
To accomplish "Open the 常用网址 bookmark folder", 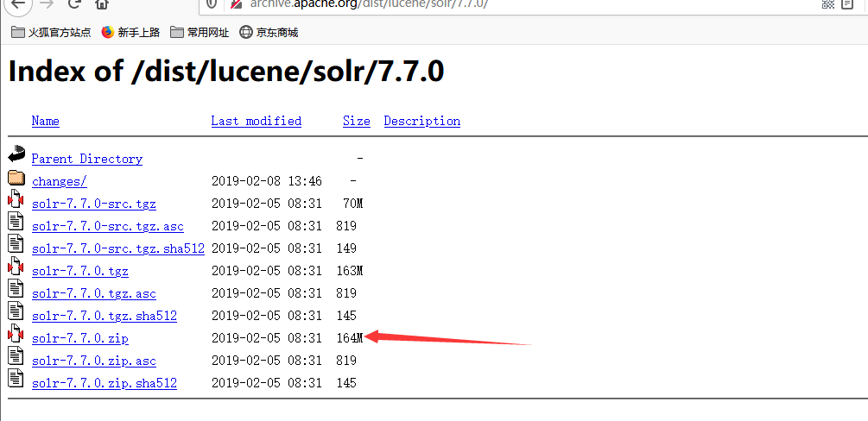I will (x=200, y=33).
